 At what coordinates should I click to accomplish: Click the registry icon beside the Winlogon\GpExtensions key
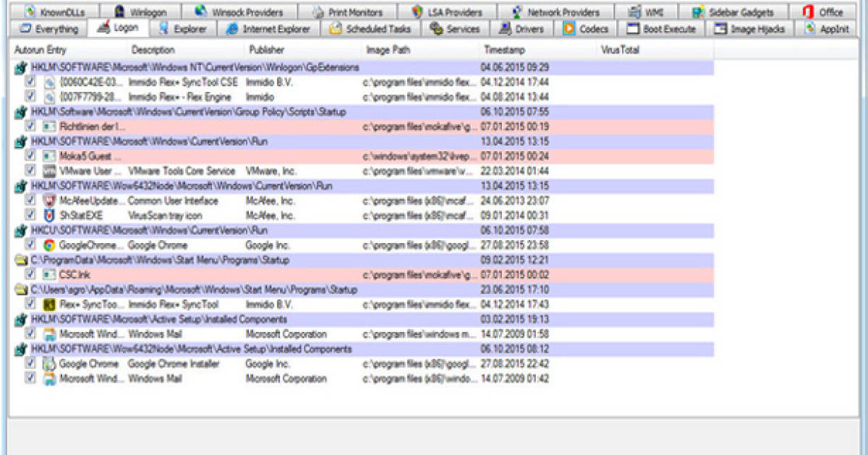22,67
